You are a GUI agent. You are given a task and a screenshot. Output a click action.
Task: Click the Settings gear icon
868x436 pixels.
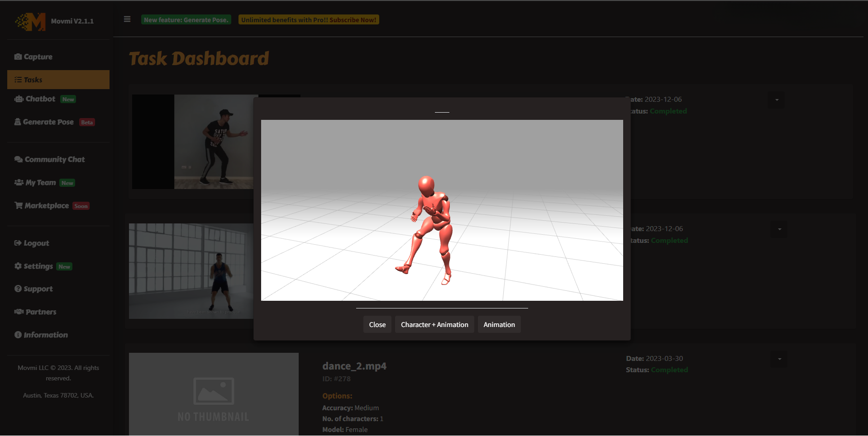(x=18, y=266)
